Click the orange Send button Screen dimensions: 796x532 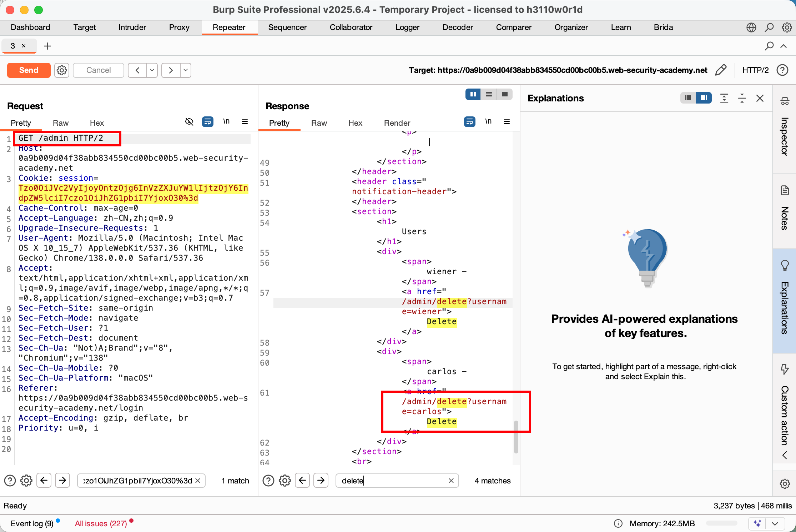click(x=29, y=70)
